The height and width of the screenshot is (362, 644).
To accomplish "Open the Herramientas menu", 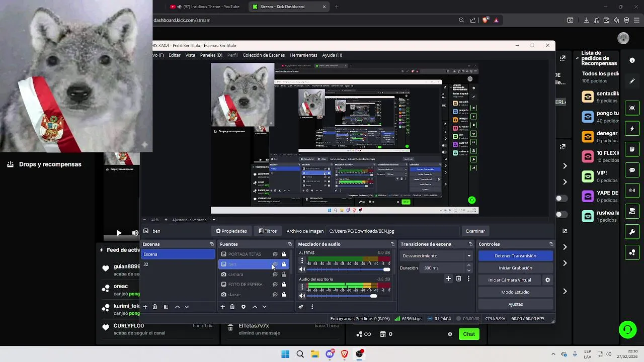I will (303, 55).
